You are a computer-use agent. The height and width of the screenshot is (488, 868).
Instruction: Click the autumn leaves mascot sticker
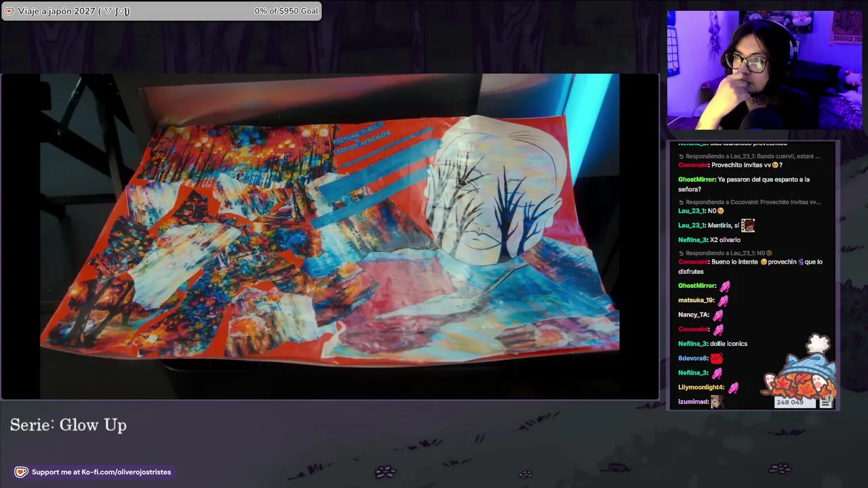[801, 368]
